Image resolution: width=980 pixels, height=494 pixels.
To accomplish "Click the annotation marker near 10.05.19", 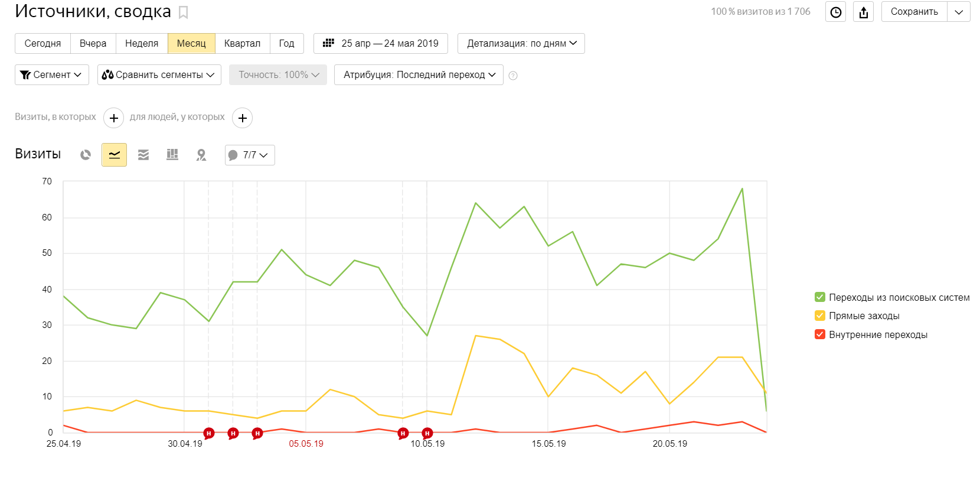I will 427,433.
